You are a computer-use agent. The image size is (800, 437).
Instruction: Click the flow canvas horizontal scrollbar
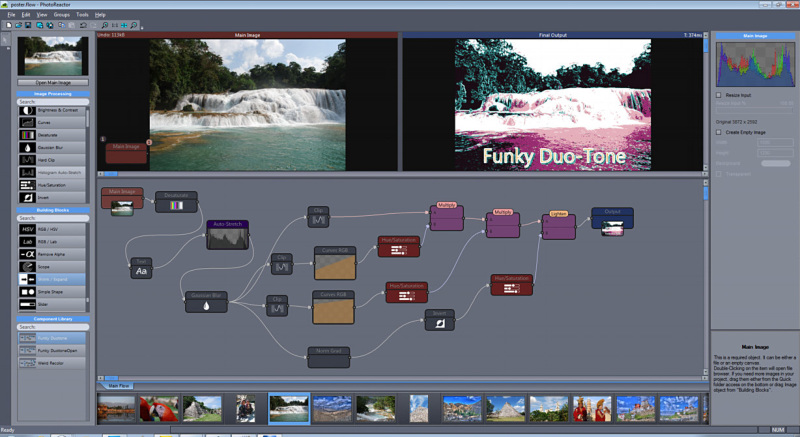click(x=402, y=378)
